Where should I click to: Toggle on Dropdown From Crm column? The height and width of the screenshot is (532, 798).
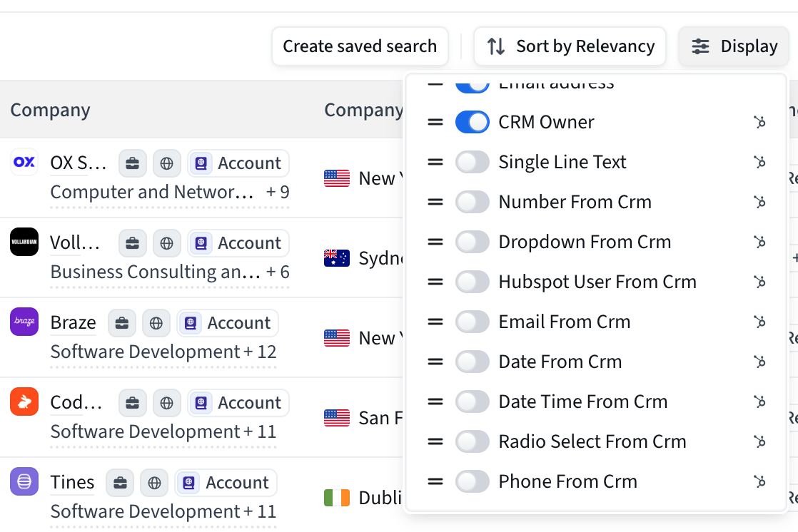click(x=473, y=242)
